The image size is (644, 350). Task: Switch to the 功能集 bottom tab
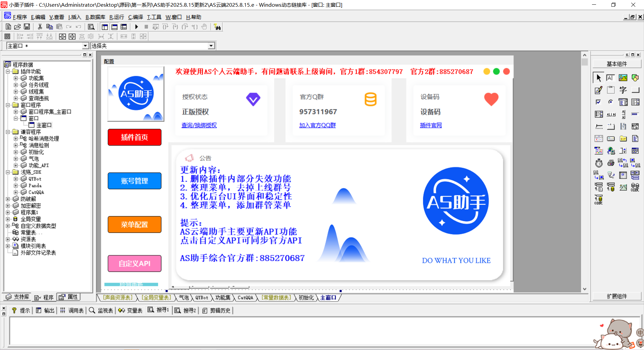[x=223, y=298]
